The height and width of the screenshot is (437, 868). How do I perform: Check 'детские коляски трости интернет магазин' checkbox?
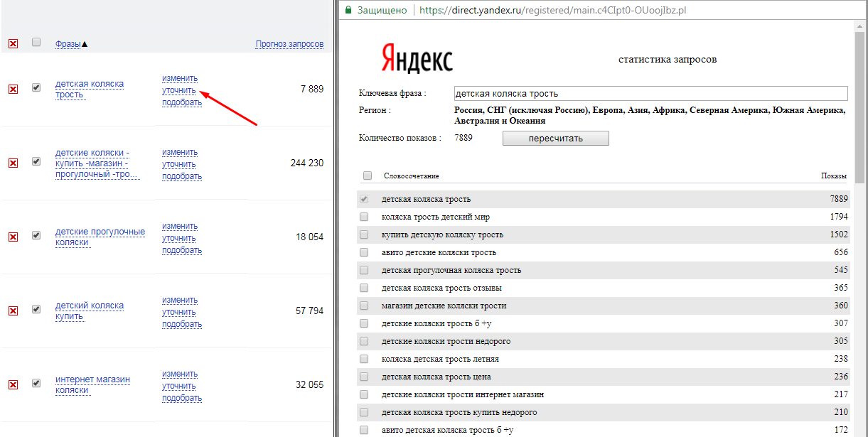tap(364, 394)
